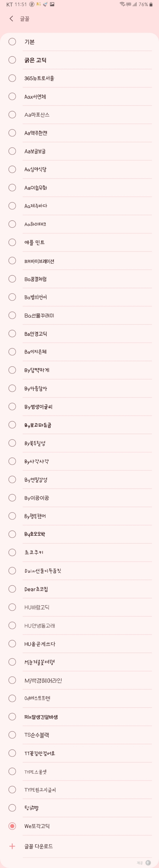Open the 글꼴 다운로드 link

point(38,846)
